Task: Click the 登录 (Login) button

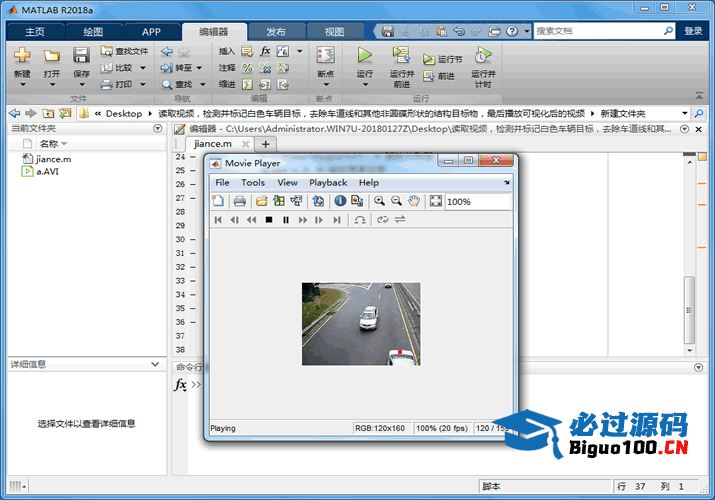Action: click(x=693, y=31)
